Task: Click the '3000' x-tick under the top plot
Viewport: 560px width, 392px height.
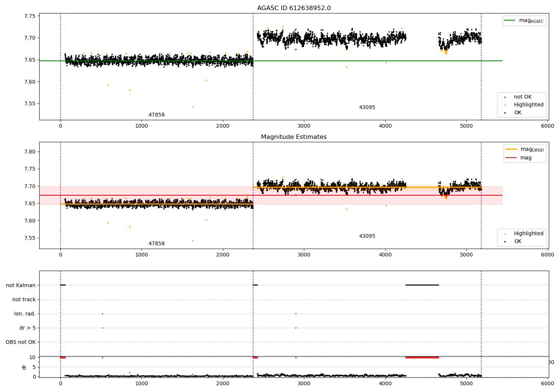Action: click(x=304, y=126)
